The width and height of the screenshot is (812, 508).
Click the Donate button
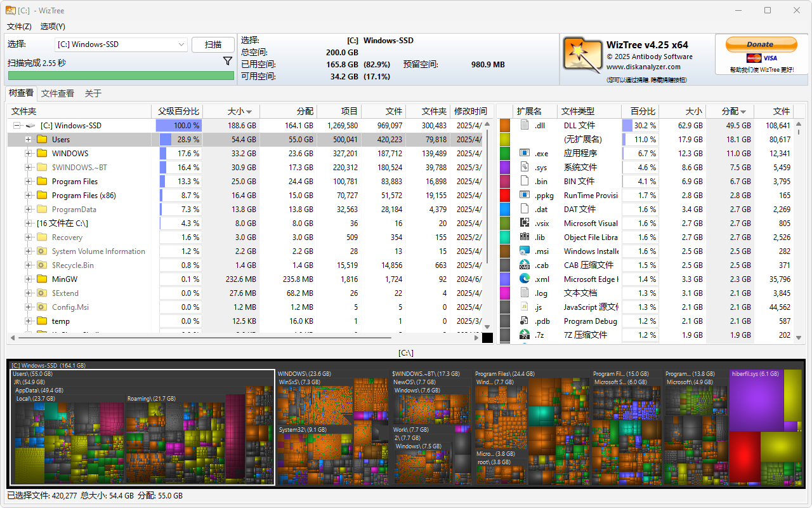point(760,44)
